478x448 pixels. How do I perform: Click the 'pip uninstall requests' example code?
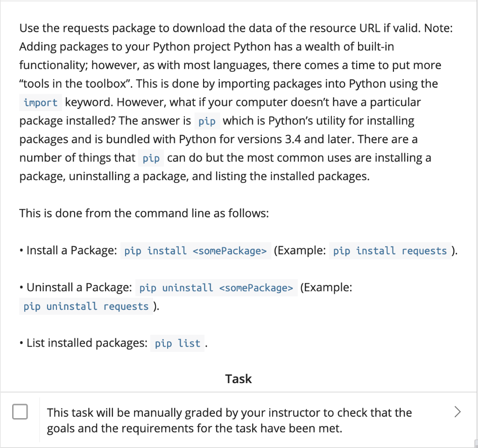(x=86, y=306)
